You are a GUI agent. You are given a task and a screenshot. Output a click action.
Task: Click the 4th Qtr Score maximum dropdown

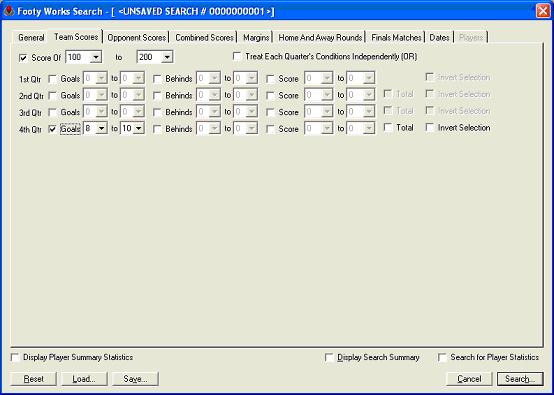tap(360, 129)
